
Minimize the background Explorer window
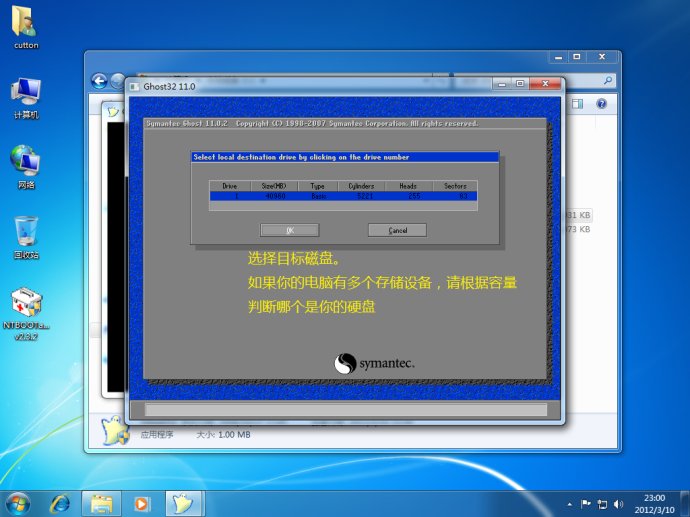[x=558, y=57]
